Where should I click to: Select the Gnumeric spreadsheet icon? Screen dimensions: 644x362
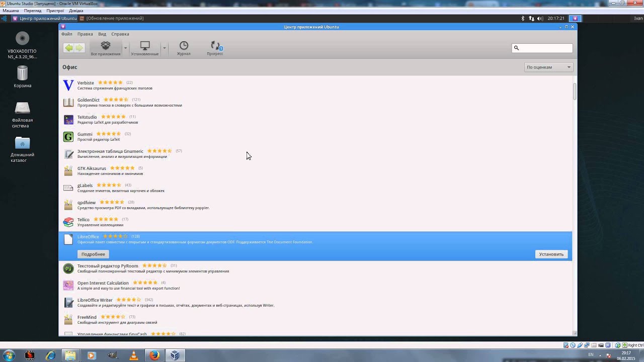point(68,154)
